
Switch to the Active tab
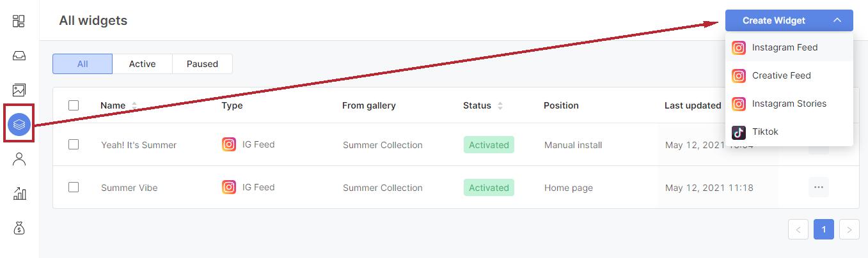[x=142, y=64]
